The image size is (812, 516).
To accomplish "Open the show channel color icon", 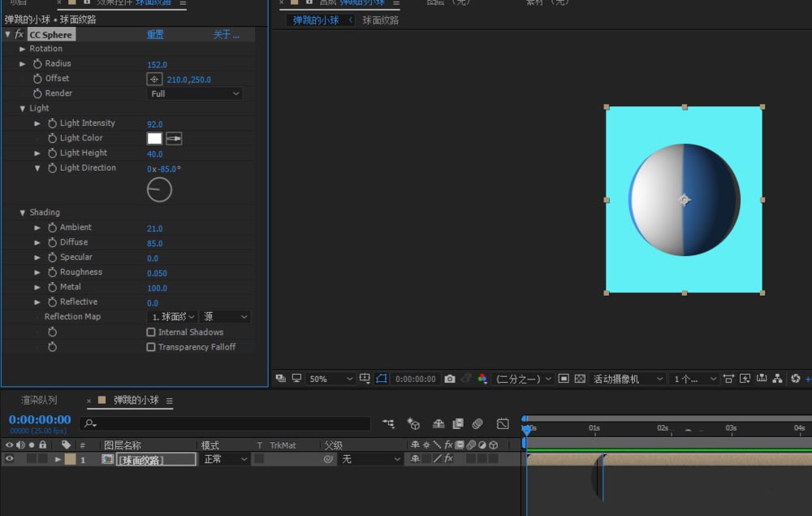I will (x=482, y=379).
